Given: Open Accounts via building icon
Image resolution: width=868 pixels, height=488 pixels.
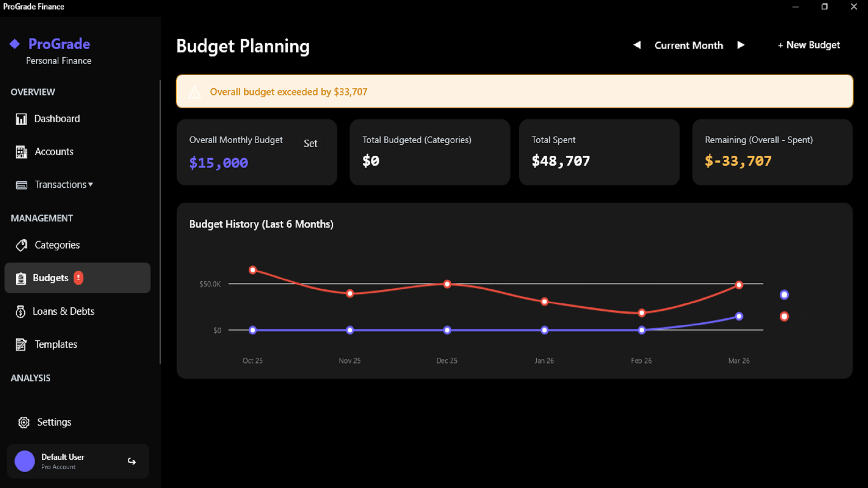Looking at the screenshot, I should coord(21,152).
